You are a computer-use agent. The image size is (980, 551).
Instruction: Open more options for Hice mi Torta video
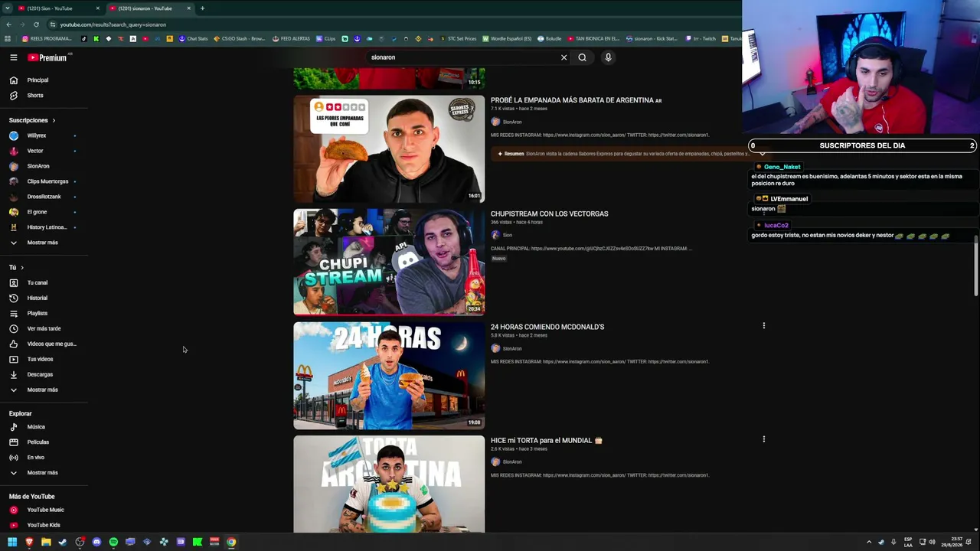[763, 439]
